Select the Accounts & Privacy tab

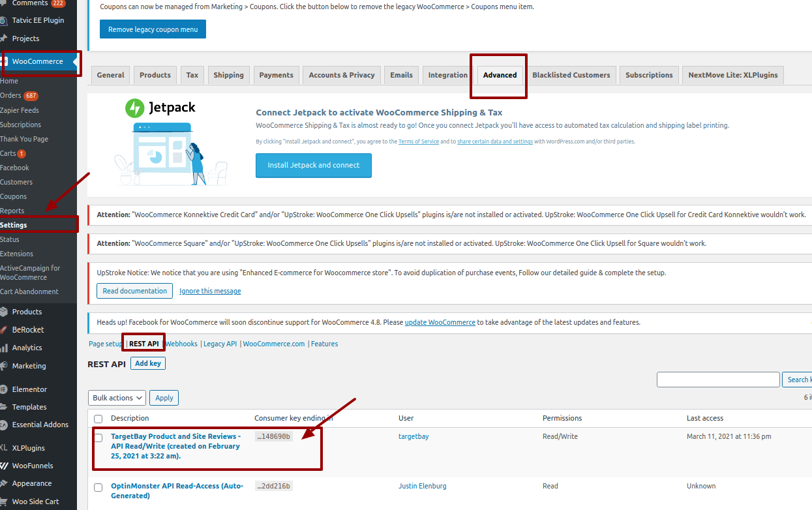pyautogui.click(x=342, y=75)
